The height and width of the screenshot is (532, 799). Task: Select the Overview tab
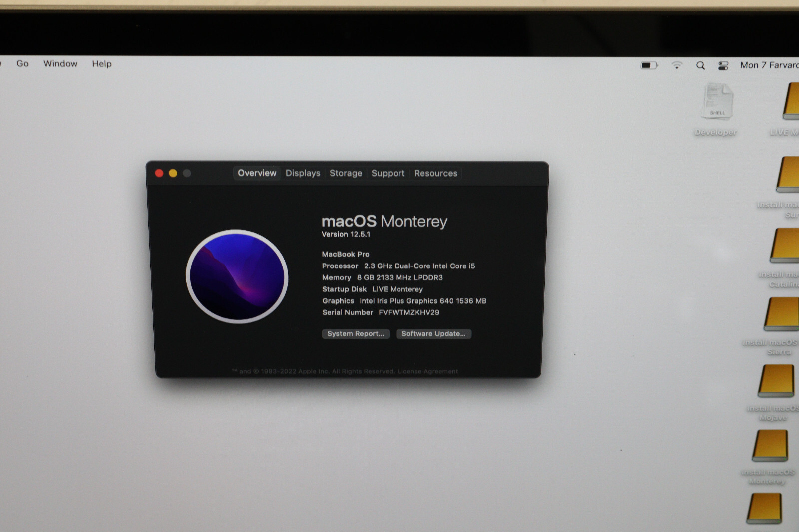click(257, 173)
